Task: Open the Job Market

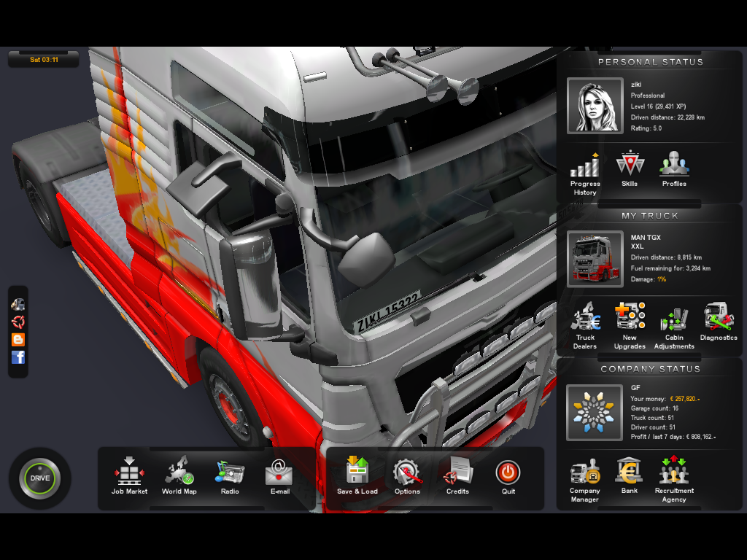Action: click(129, 475)
